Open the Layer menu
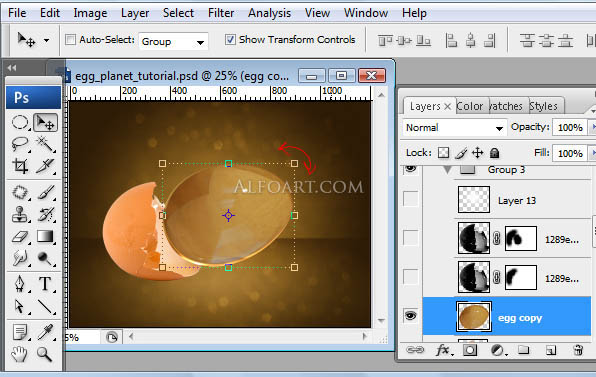The width and height of the screenshot is (596, 377). tap(135, 13)
